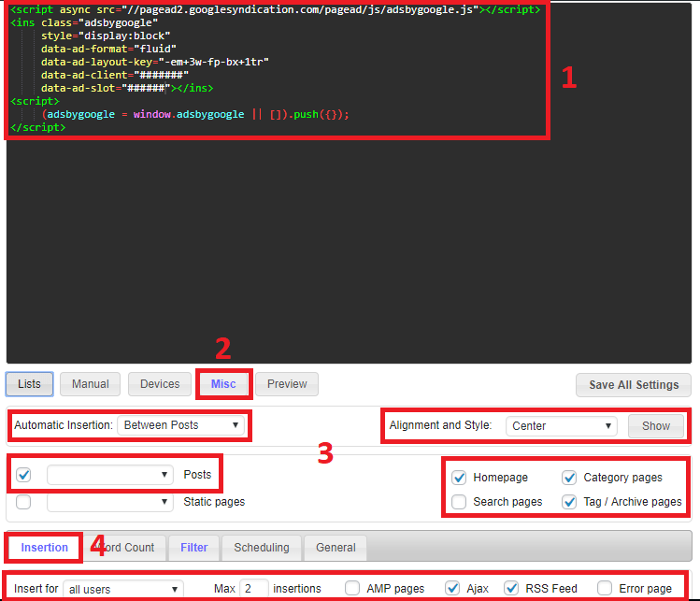Click Save All Settings
700x601 pixels.
[x=634, y=385]
